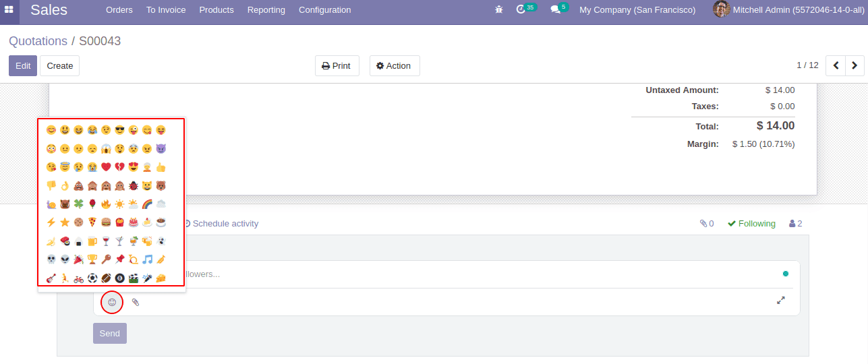
Task: View attachments paperclip count 0
Action: (x=707, y=223)
